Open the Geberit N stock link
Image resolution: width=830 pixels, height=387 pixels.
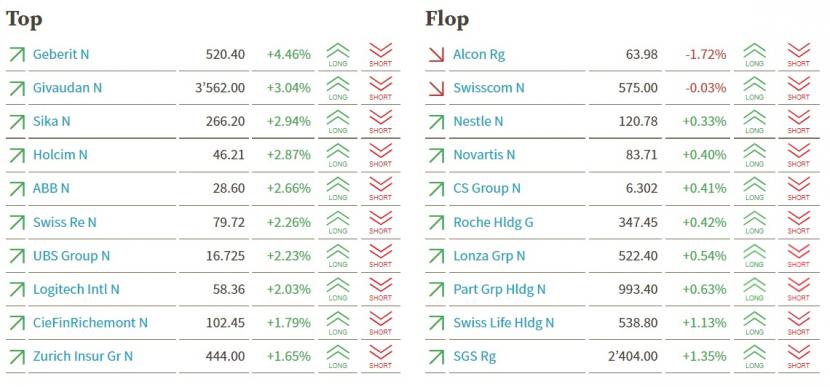point(61,54)
